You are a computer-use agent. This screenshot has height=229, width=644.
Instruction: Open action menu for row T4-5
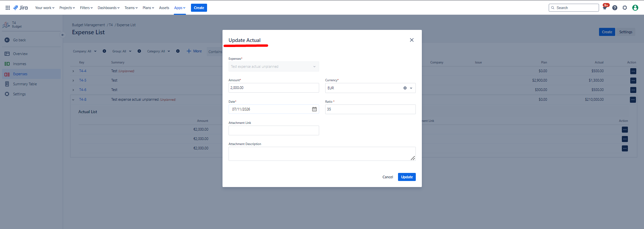633,81
